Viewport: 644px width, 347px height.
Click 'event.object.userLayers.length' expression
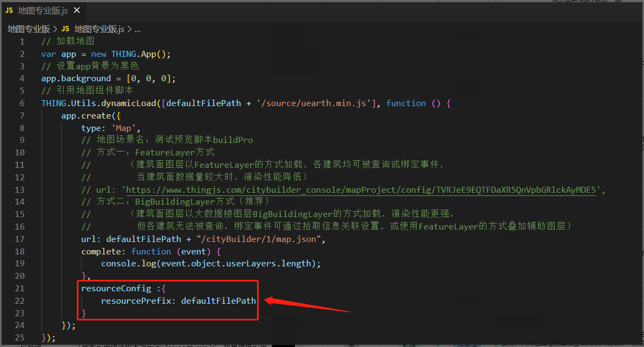(x=236, y=263)
